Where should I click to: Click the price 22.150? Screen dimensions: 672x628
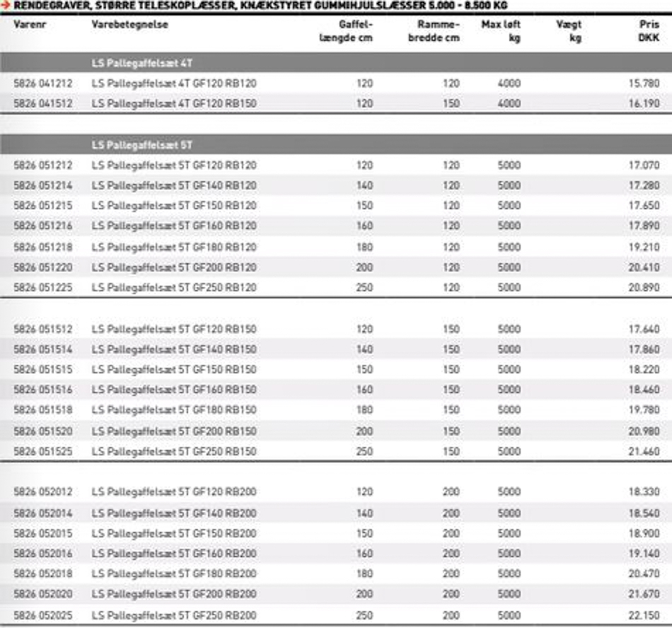[x=644, y=615]
